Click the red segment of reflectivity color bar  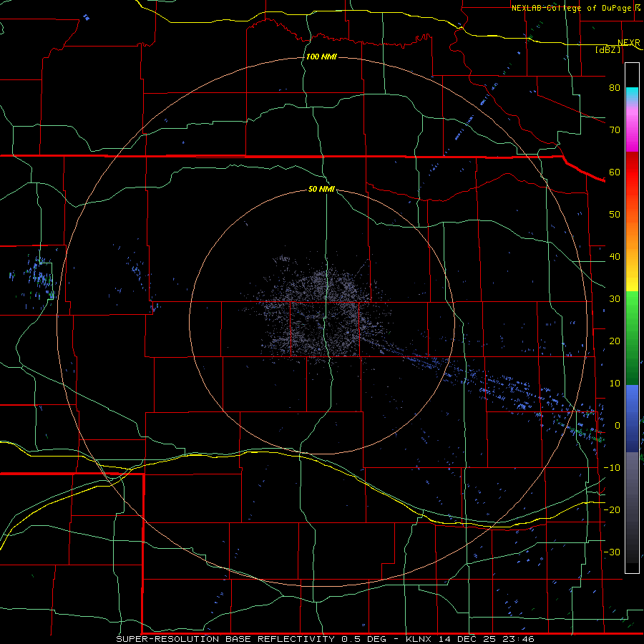tap(632, 172)
